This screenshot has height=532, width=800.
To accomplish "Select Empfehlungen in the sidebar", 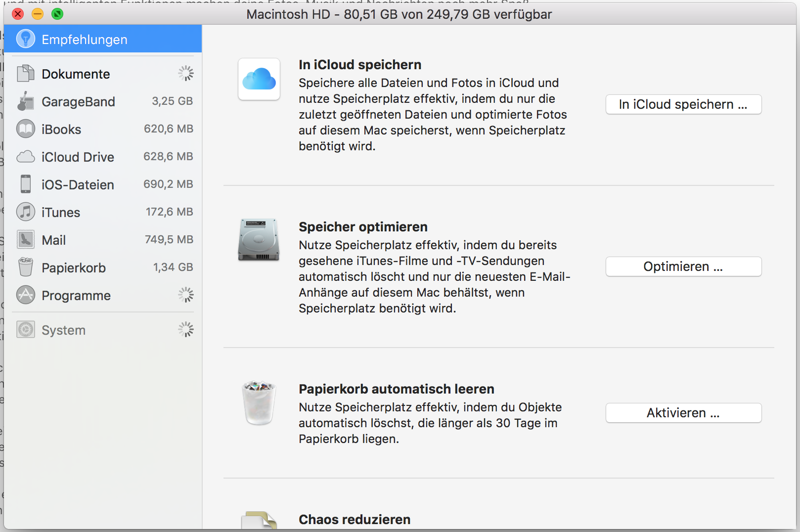I will pyautogui.click(x=85, y=40).
